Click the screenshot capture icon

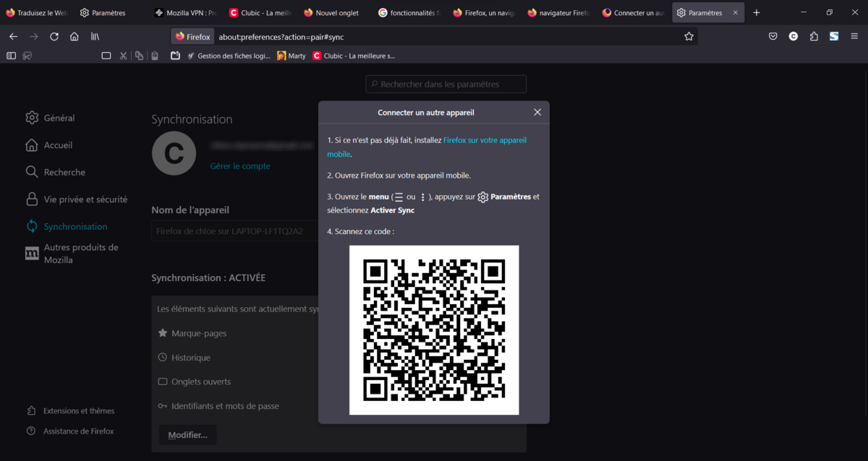coord(27,56)
